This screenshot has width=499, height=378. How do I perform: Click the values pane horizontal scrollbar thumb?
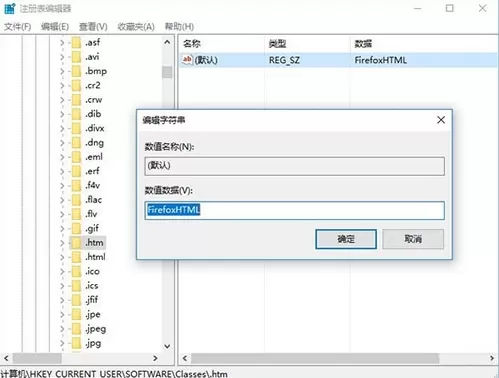315,359
